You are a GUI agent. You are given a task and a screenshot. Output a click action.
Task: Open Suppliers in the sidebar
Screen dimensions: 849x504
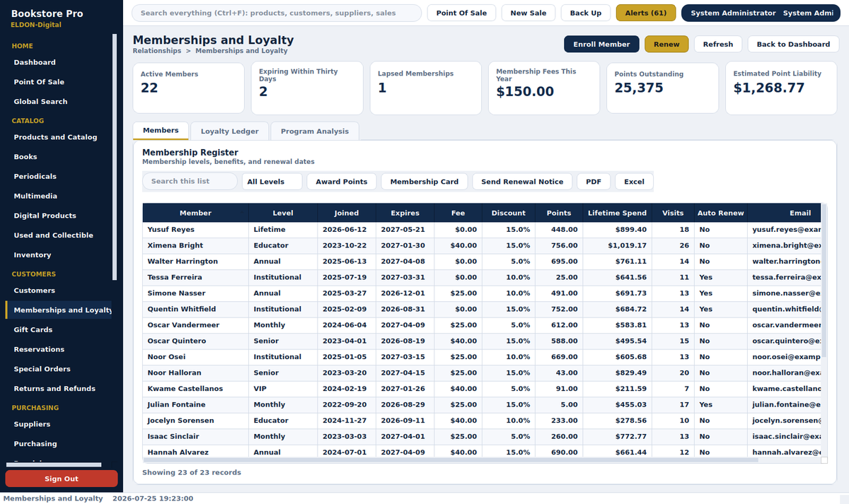(x=58, y=424)
